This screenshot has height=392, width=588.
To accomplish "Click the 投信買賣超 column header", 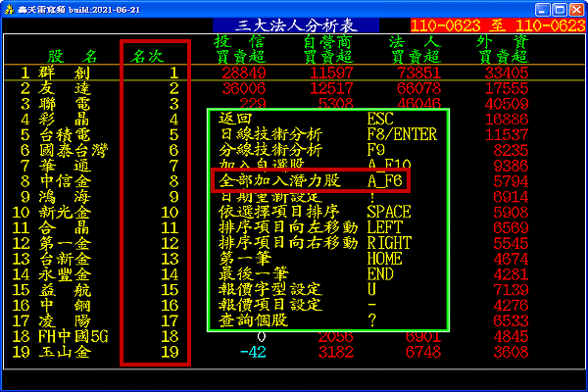I will pyautogui.click(x=240, y=49).
